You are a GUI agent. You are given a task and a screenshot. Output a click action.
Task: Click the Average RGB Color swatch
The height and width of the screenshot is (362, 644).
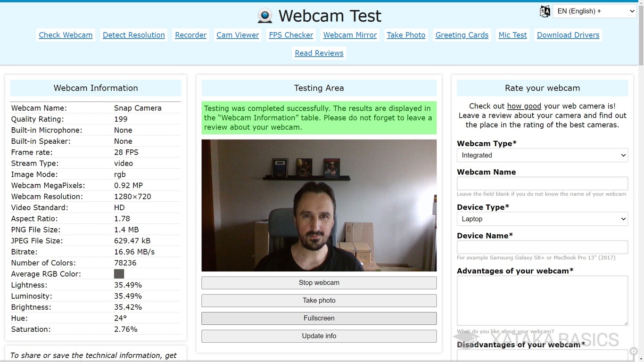[x=119, y=274]
